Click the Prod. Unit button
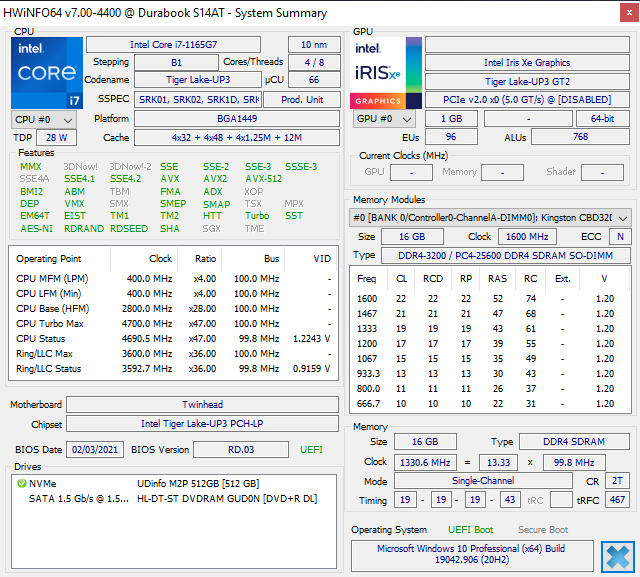Screen dimensions: 640x577 301,100
